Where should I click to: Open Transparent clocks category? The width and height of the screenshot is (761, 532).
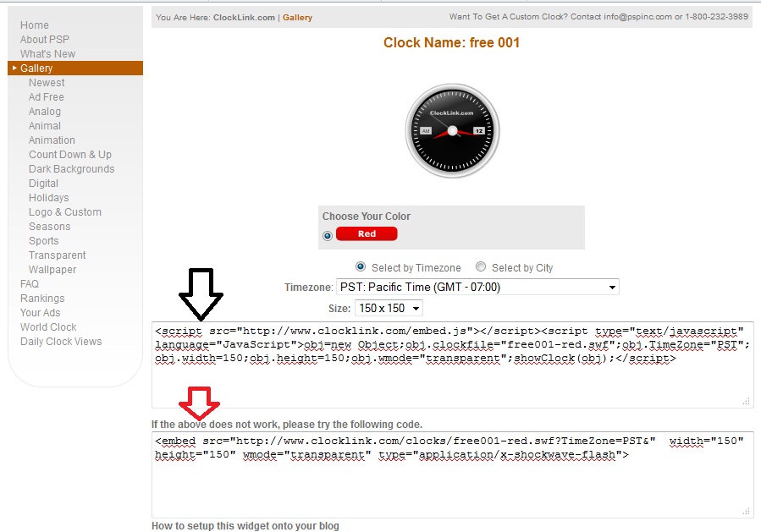click(58, 255)
